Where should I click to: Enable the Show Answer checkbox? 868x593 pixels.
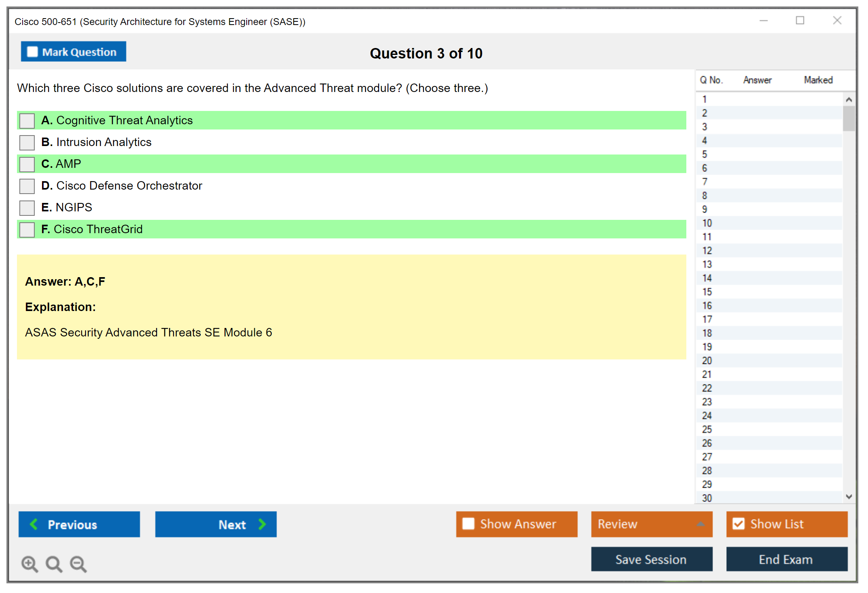coord(468,524)
